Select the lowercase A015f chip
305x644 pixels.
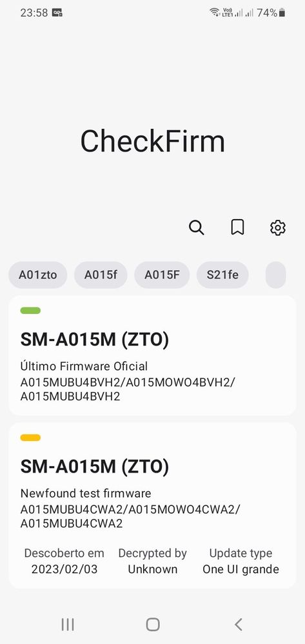coord(101,275)
